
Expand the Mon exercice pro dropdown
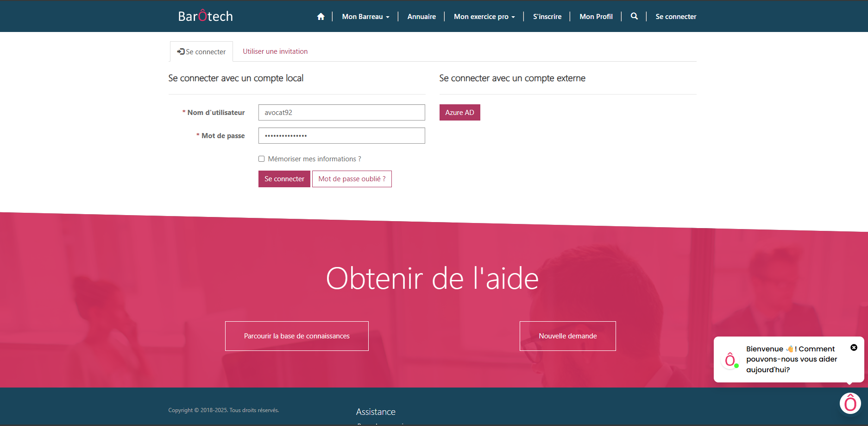pos(484,17)
